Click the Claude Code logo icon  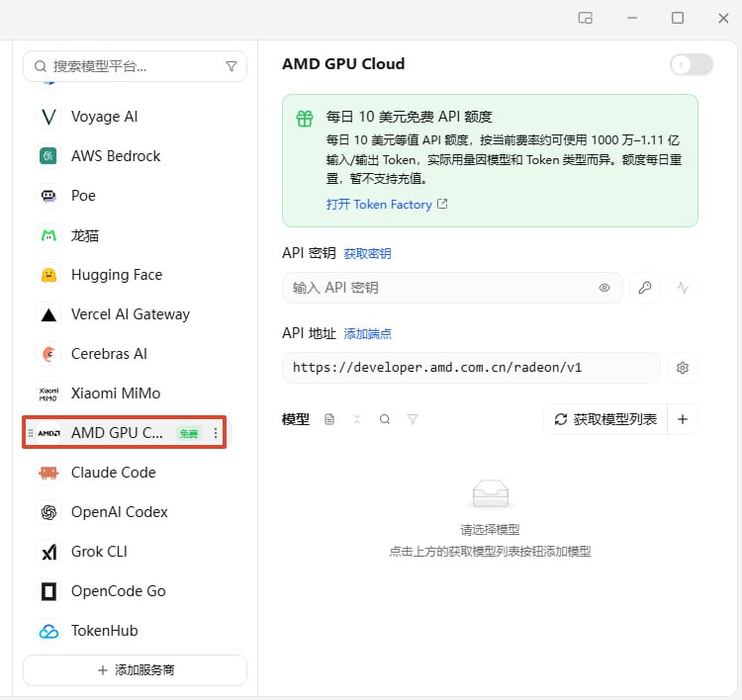(x=48, y=473)
